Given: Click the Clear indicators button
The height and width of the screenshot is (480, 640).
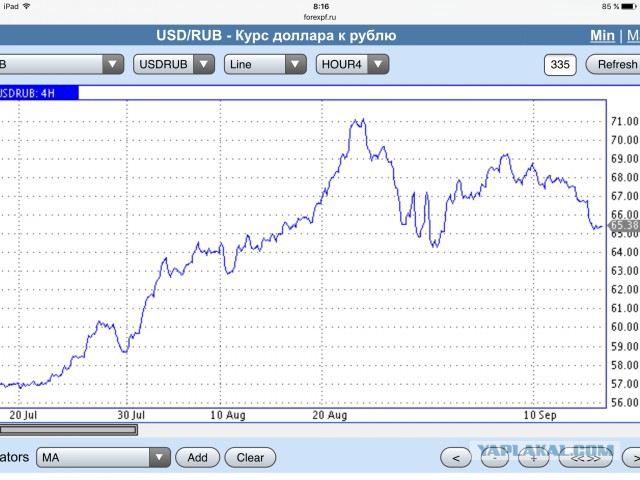Looking at the screenshot, I should pos(250,458).
